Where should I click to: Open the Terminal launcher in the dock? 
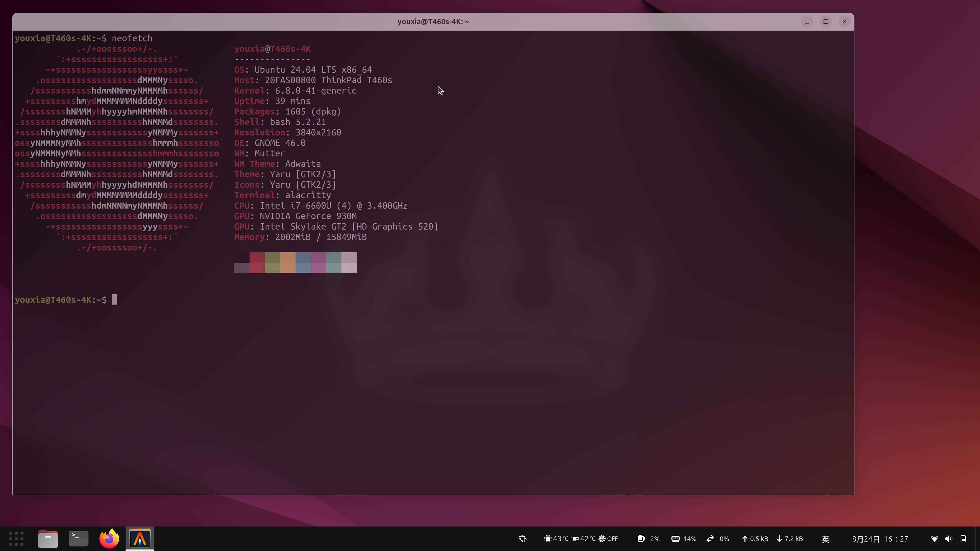coord(78,539)
